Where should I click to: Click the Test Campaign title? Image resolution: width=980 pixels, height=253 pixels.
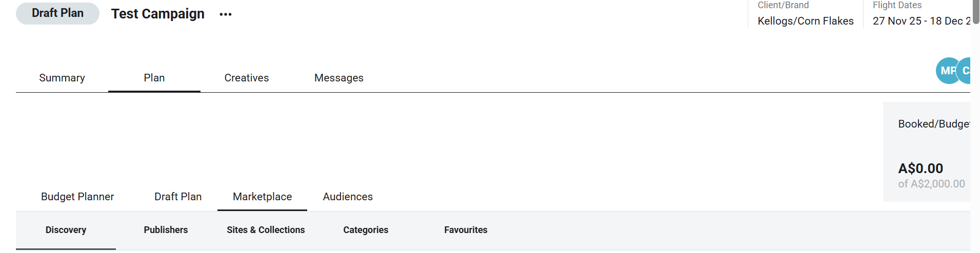point(157,14)
